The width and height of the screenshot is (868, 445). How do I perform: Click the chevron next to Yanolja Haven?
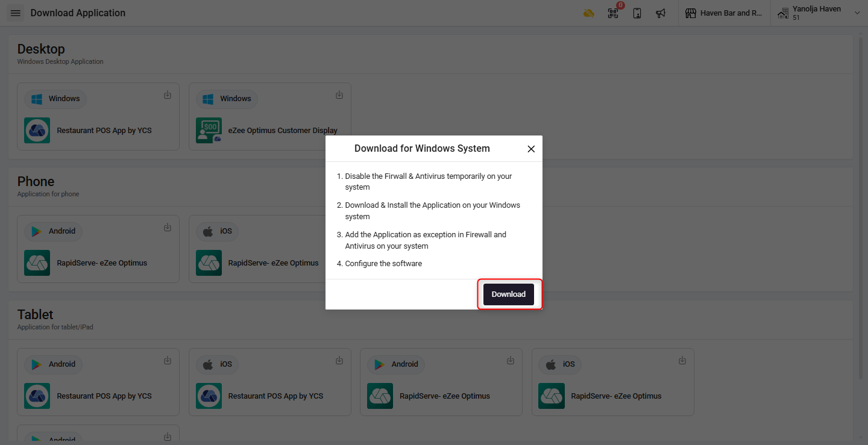[857, 13]
